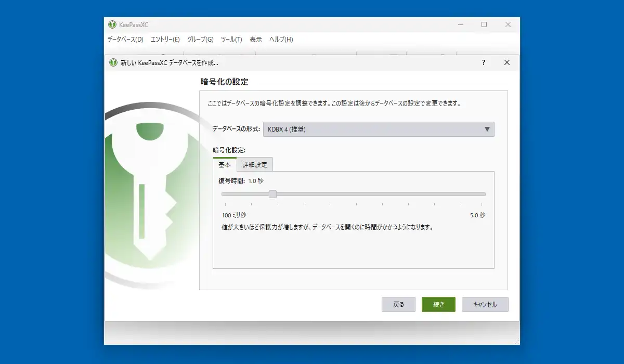The image size is (624, 364).
Task: Open the ヘルプ(H) menu
Action: click(x=281, y=40)
